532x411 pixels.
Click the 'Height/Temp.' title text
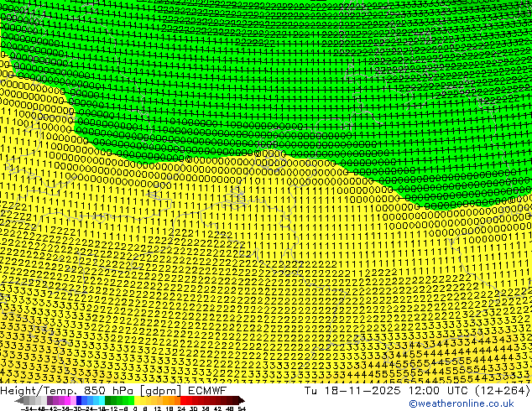click(x=39, y=391)
